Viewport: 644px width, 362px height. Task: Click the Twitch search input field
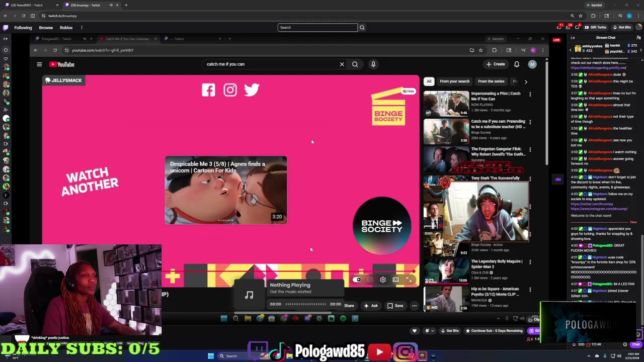(x=317, y=28)
